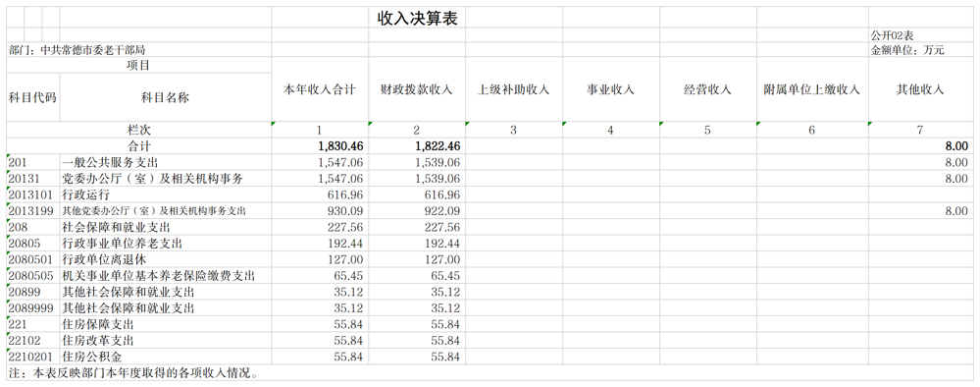This screenshot has width=980, height=387.
Task: Select subject code 2089999
Action: pos(33,308)
